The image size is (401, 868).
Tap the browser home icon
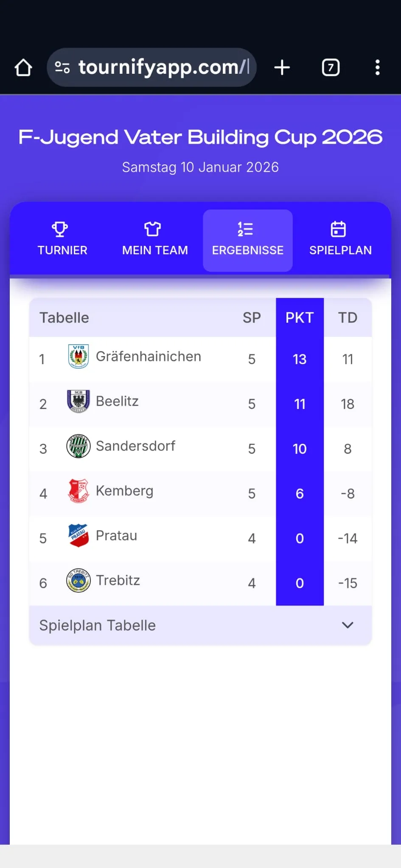coord(23,67)
